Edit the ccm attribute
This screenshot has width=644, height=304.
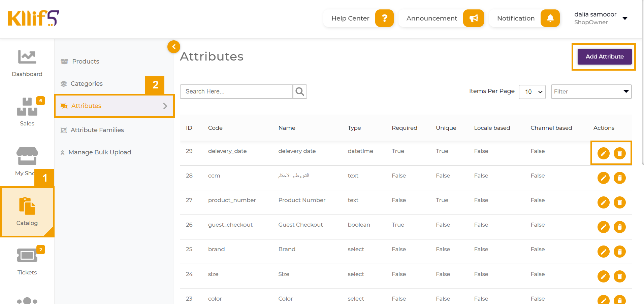604,178
